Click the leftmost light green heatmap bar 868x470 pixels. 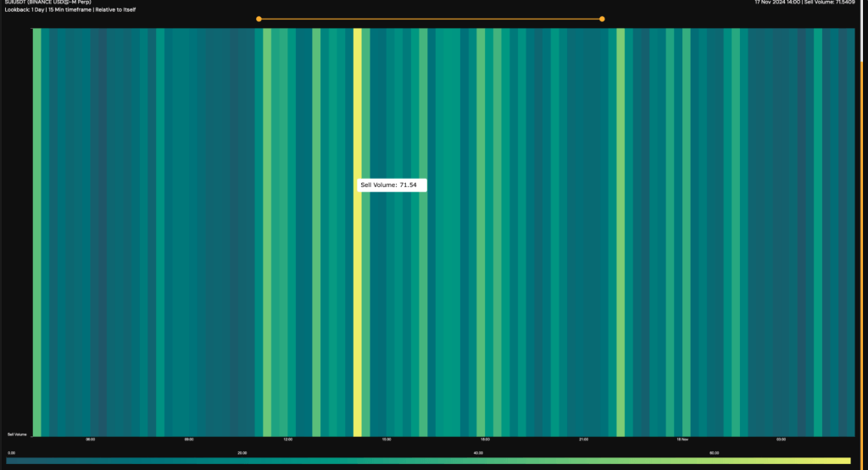[37, 232]
